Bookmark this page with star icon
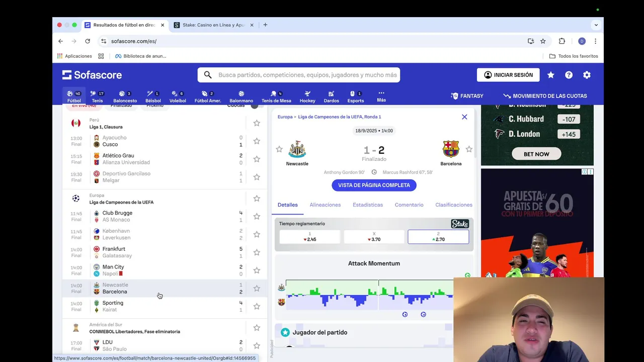644x362 pixels. pos(543,41)
